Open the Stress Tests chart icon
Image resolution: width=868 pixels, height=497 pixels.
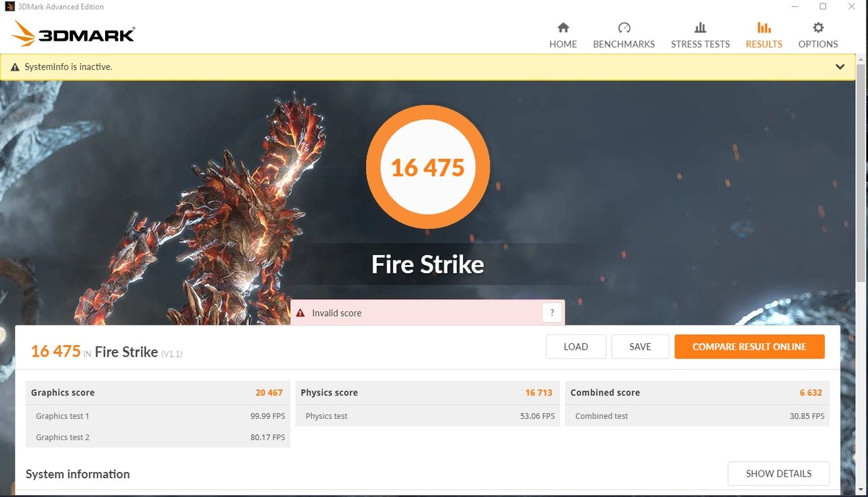701,28
